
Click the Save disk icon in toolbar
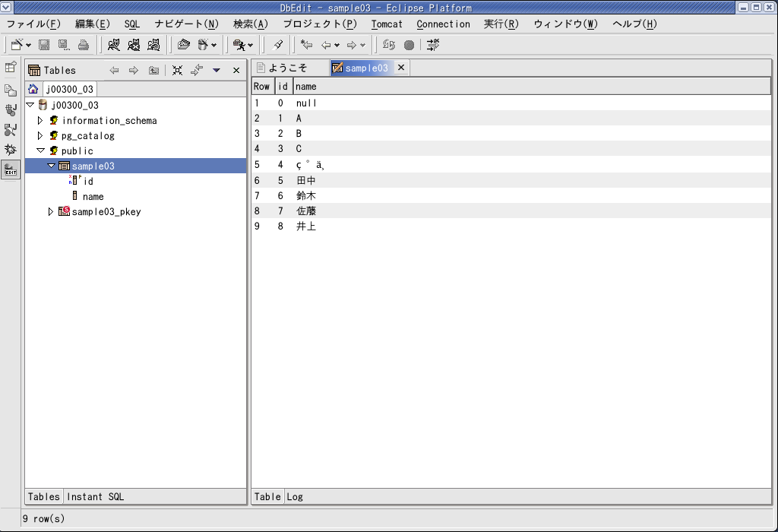pos(44,45)
